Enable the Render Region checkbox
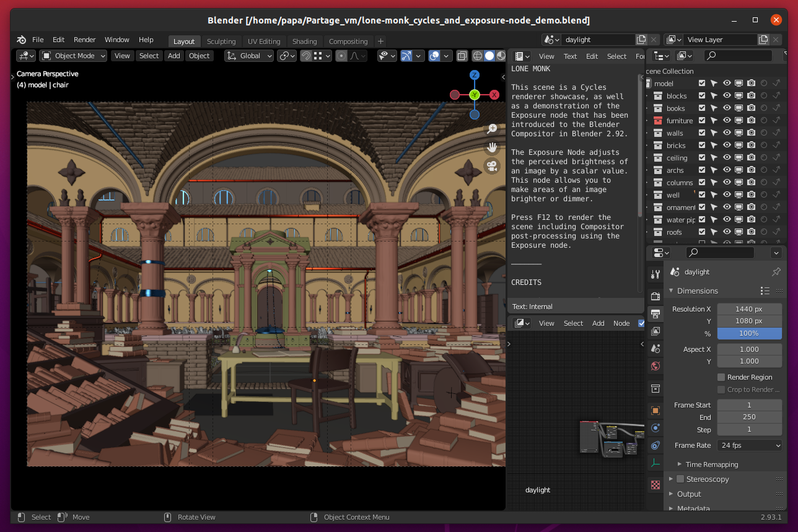The width and height of the screenshot is (798, 532). [721, 377]
